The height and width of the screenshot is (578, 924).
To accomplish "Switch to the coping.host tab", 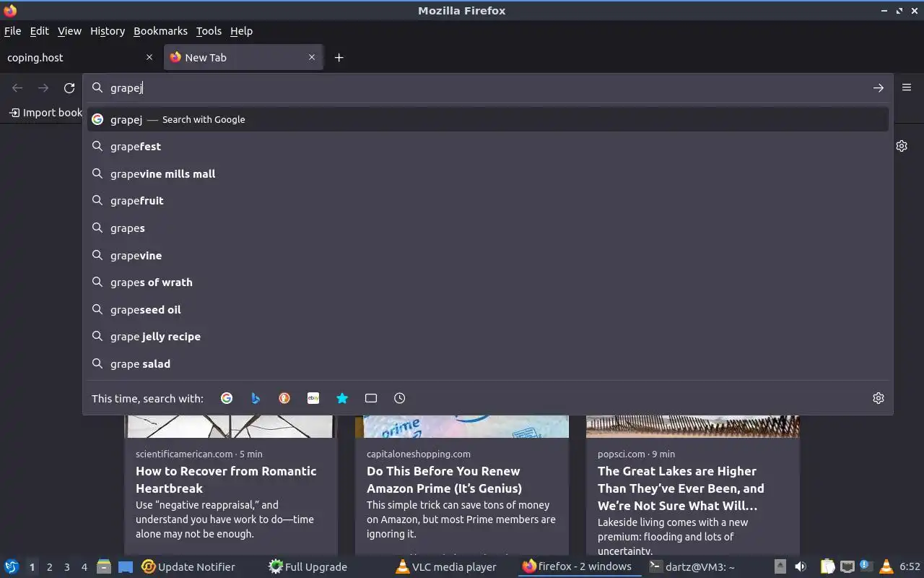I will coord(80,58).
